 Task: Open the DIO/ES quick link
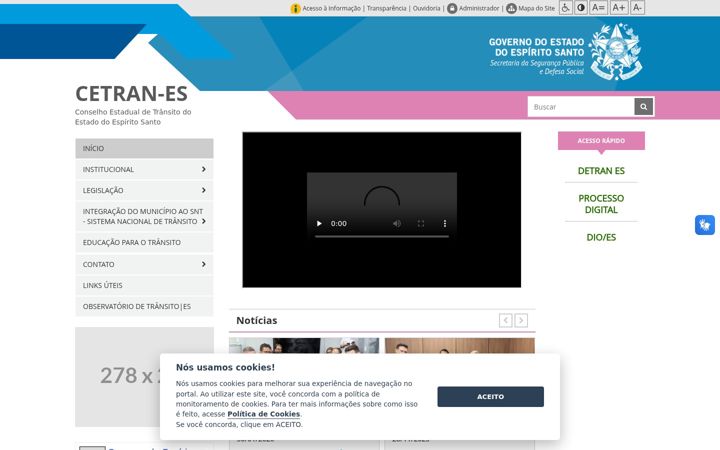[x=601, y=237]
